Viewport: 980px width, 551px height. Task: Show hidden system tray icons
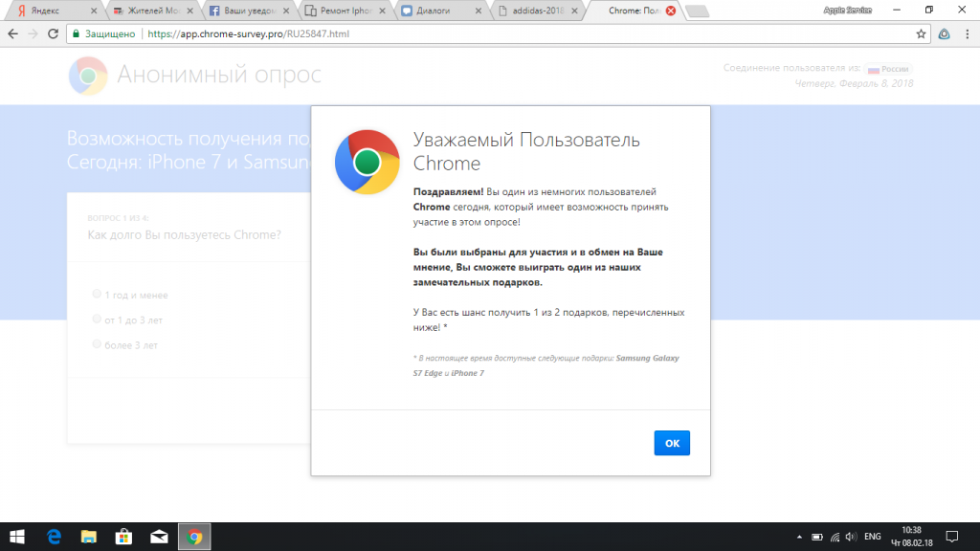pyautogui.click(x=799, y=537)
